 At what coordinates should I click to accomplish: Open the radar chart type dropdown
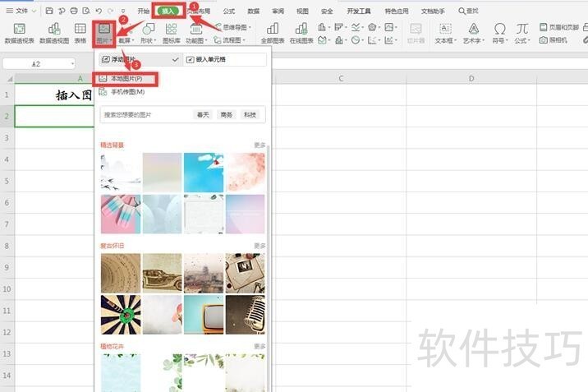(x=374, y=27)
